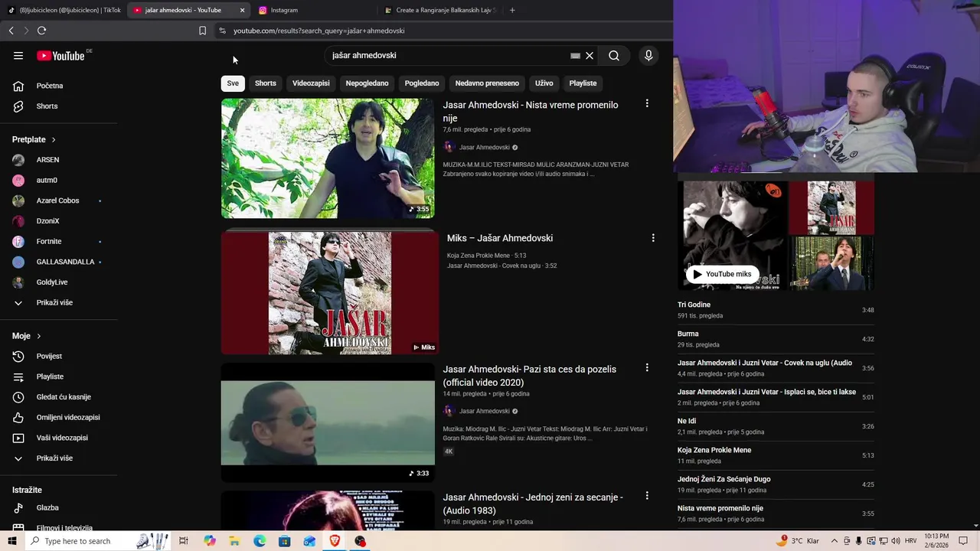Expand the Moje section chevron
The height and width of the screenshot is (551, 980).
(38, 336)
